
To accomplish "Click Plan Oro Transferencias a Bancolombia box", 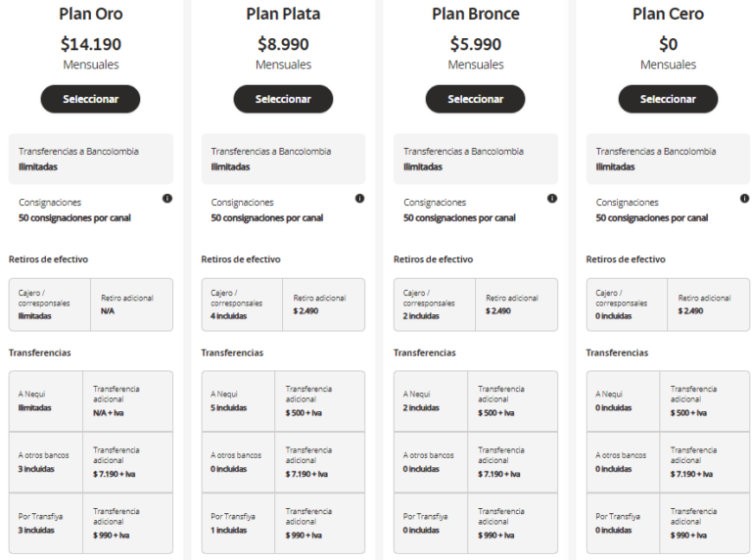I will coord(91,159).
